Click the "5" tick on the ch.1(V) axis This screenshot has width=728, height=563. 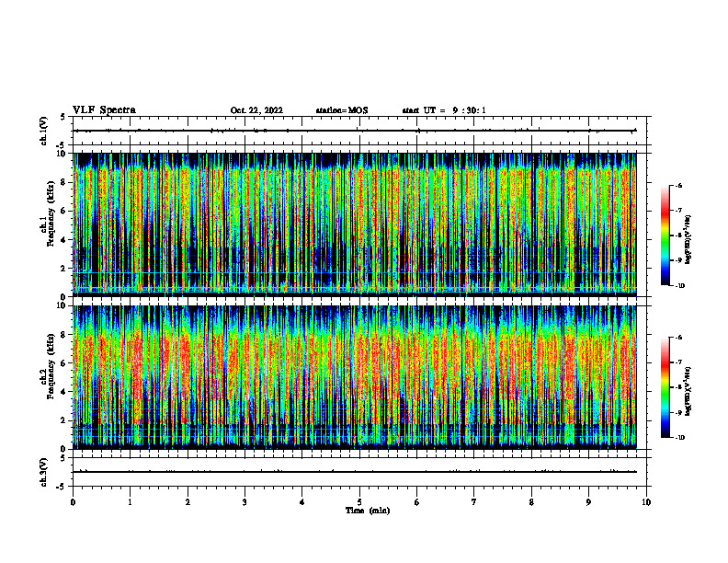click(x=63, y=117)
